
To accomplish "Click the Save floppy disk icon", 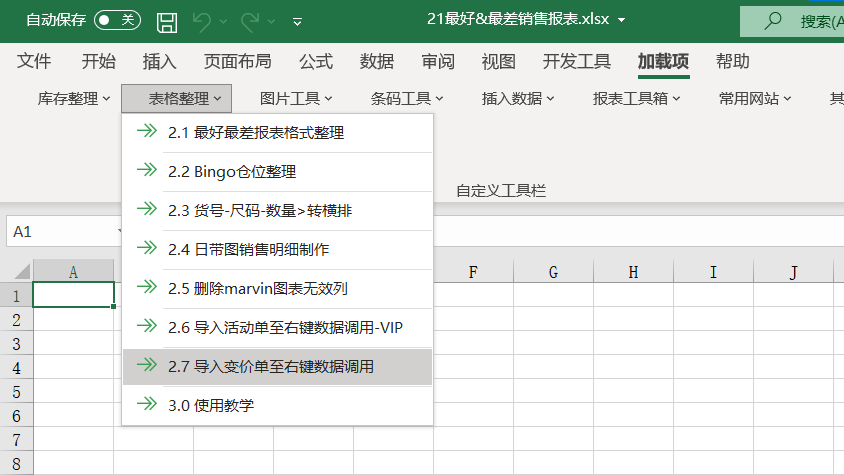I will pyautogui.click(x=167, y=23).
